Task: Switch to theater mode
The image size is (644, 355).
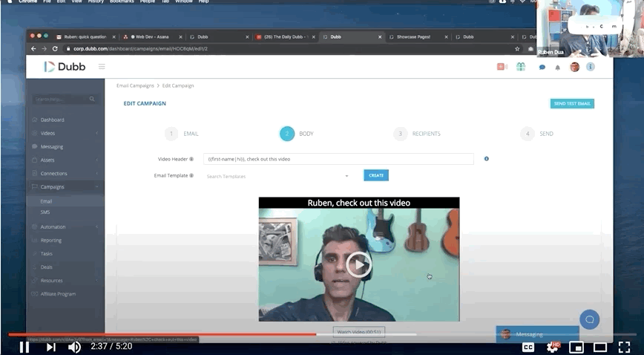Action: 600,347
